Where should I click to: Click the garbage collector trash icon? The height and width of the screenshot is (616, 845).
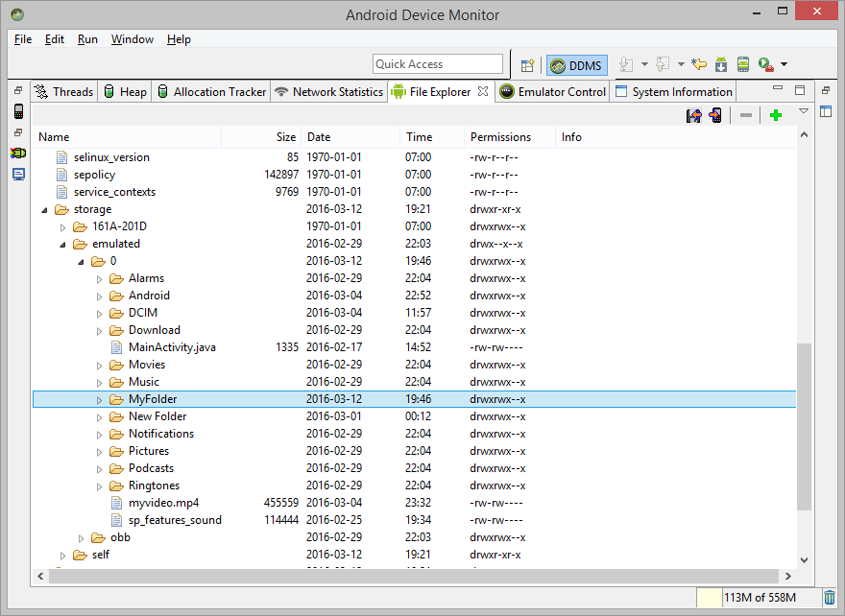(x=830, y=597)
